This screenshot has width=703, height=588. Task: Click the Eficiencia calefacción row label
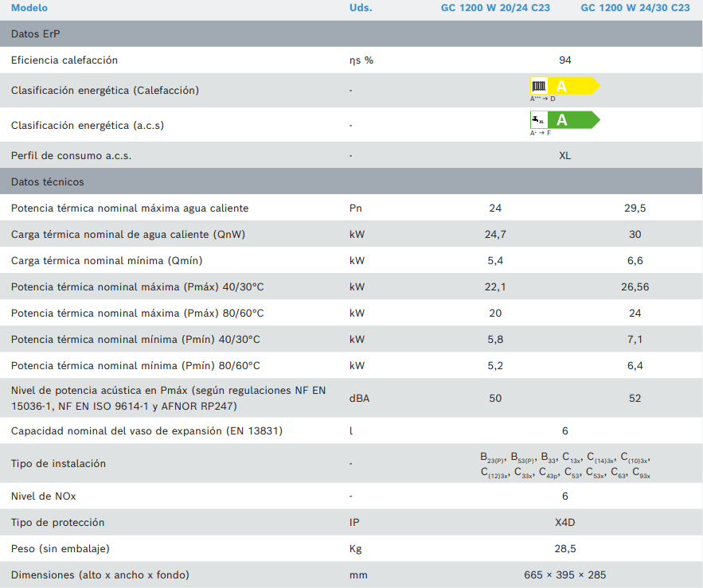[64, 60]
